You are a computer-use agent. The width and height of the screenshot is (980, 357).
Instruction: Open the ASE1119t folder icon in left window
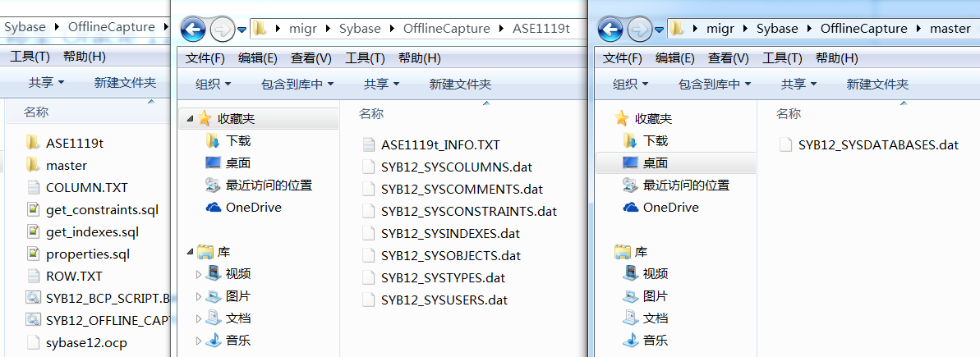pyautogui.click(x=33, y=143)
